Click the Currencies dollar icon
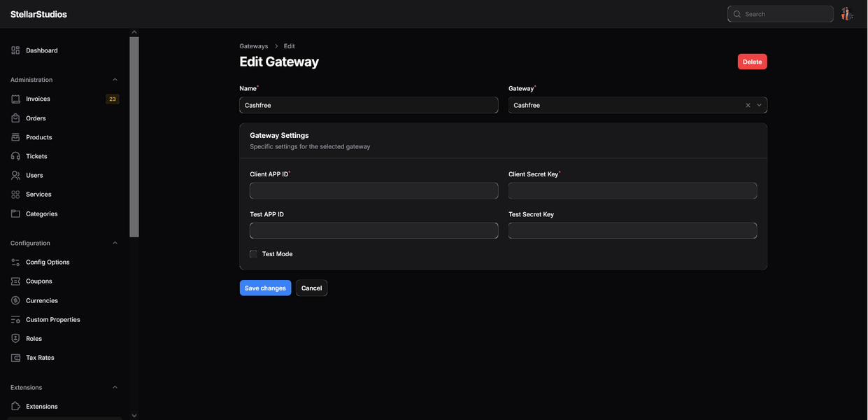 [15, 300]
